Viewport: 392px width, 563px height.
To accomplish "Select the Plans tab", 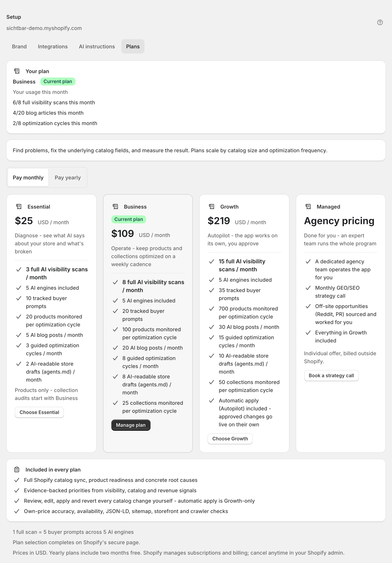I will click(133, 46).
